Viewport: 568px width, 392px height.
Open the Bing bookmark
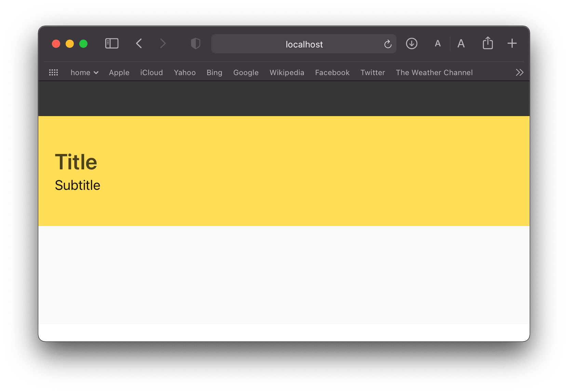tap(214, 72)
